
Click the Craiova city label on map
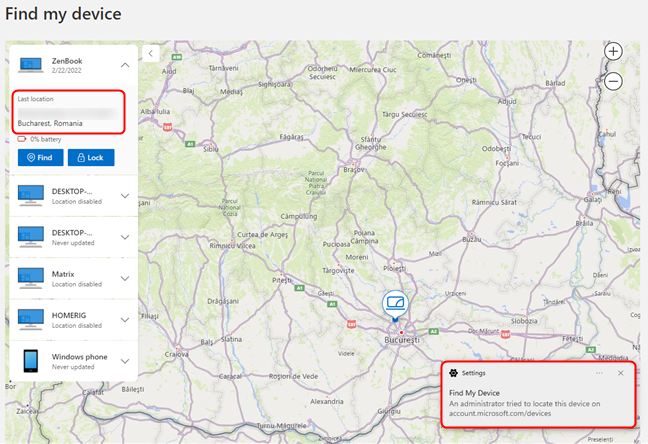(176, 354)
